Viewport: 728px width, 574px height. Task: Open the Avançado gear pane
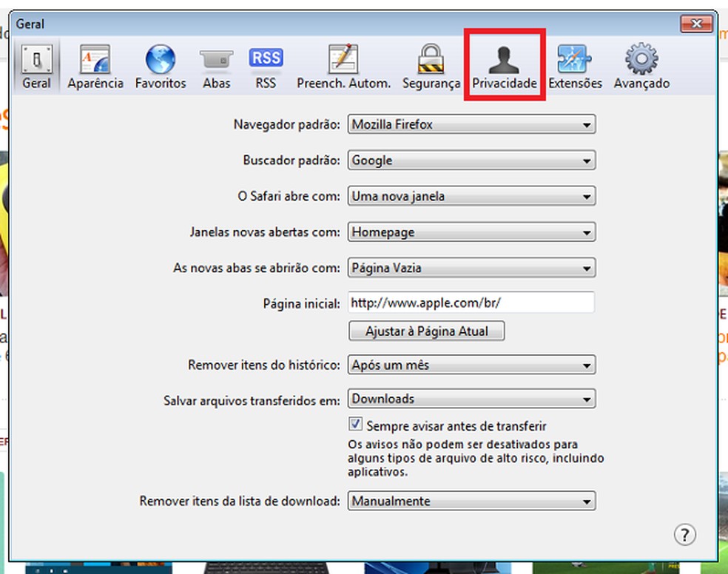click(x=641, y=67)
